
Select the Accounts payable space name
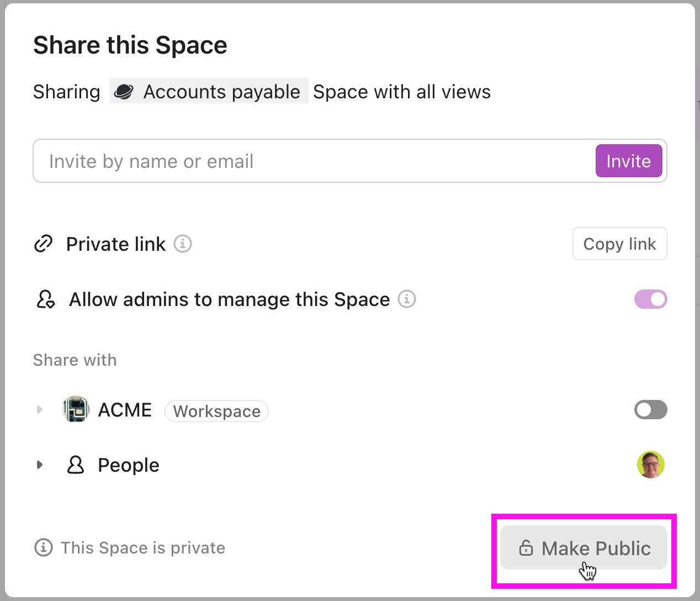click(x=221, y=91)
